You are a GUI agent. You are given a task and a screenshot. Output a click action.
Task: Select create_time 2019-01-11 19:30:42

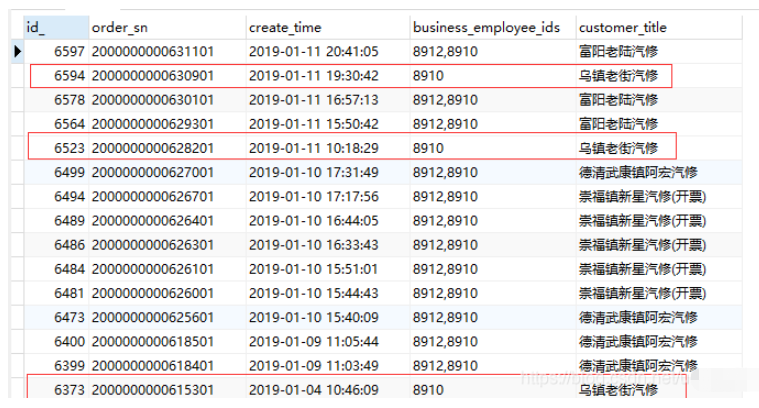314,76
